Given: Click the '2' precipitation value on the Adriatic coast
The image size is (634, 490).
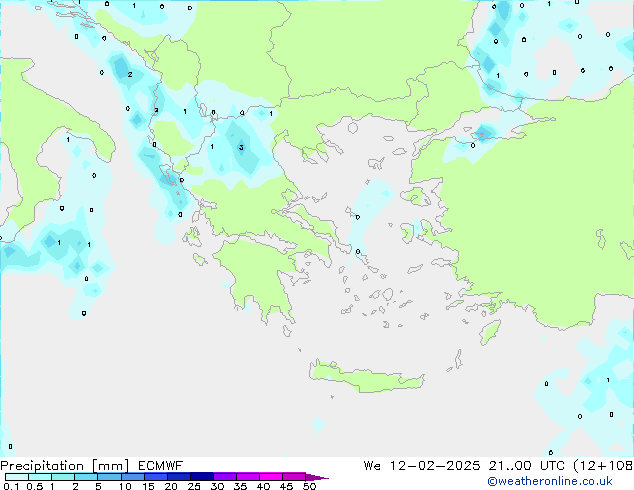Looking at the screenshot, I should point(130,74).
